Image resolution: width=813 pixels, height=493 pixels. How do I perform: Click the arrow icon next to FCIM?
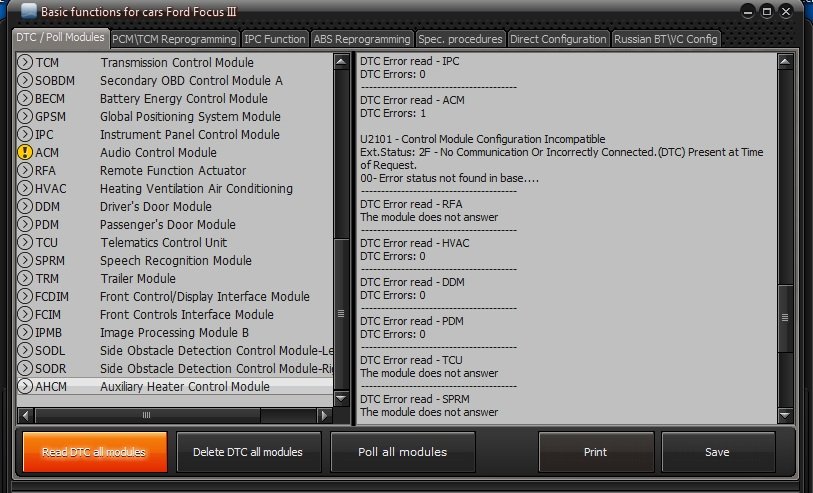pyautogui.click(x=25, y=315)
